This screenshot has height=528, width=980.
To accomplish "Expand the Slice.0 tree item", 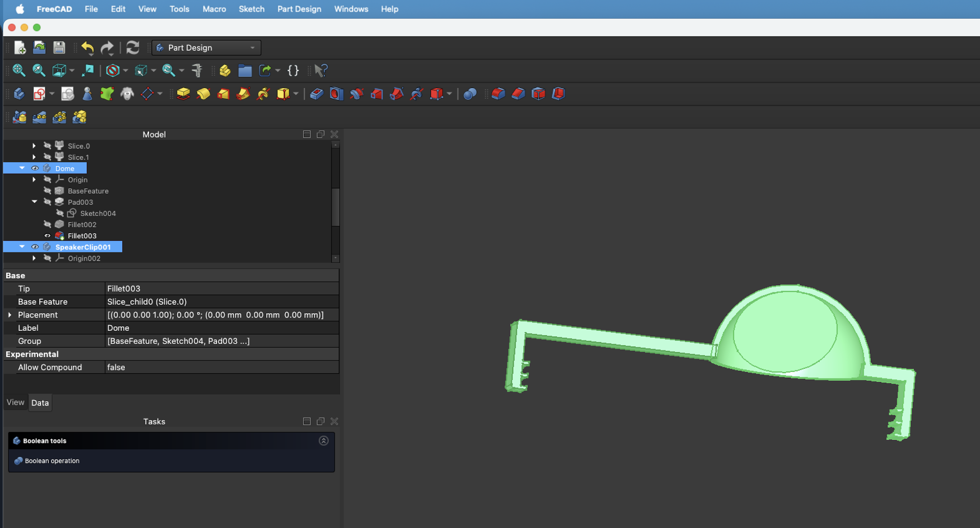I will (34, 146).
